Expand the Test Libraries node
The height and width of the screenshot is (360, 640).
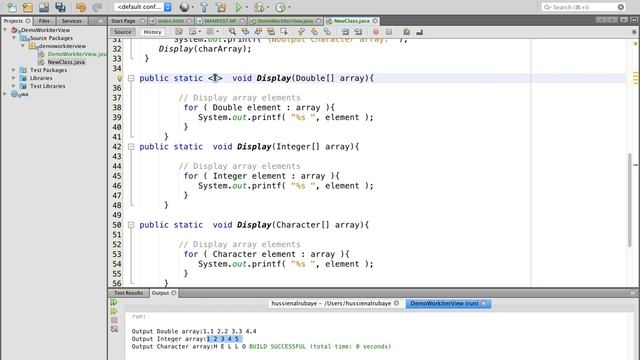[14, 86]
